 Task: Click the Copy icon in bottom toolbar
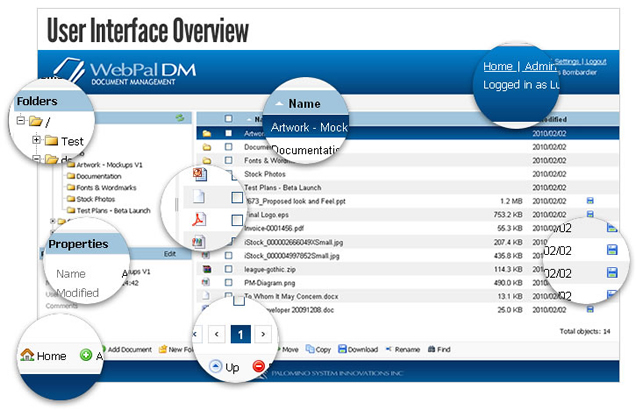pyautogui.click(x=308, y=349)
